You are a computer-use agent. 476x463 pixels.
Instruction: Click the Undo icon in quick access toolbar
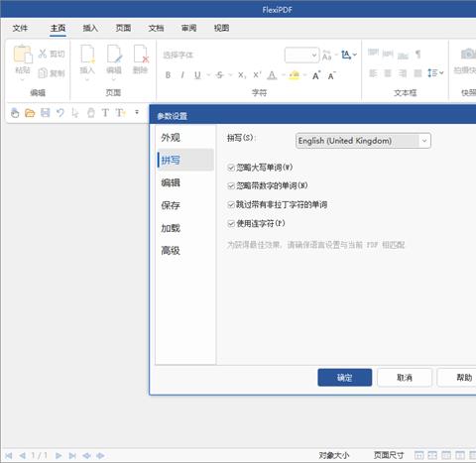coord(60,113)
